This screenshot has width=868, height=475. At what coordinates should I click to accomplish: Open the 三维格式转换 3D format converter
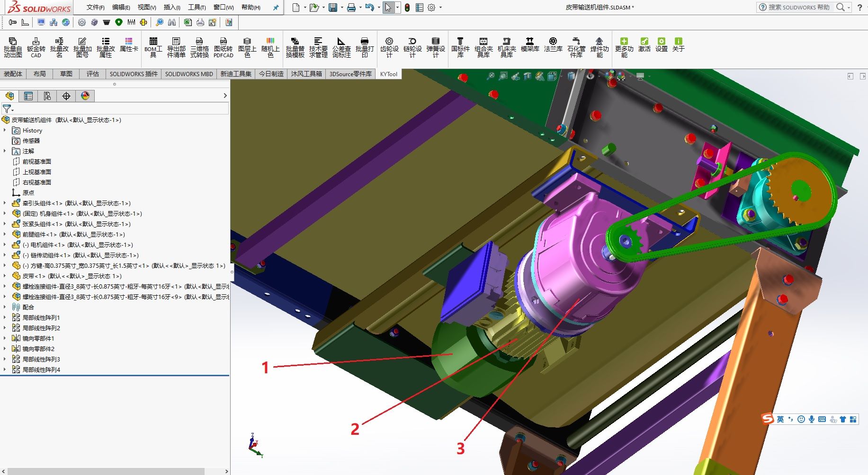tap(199, 47)
